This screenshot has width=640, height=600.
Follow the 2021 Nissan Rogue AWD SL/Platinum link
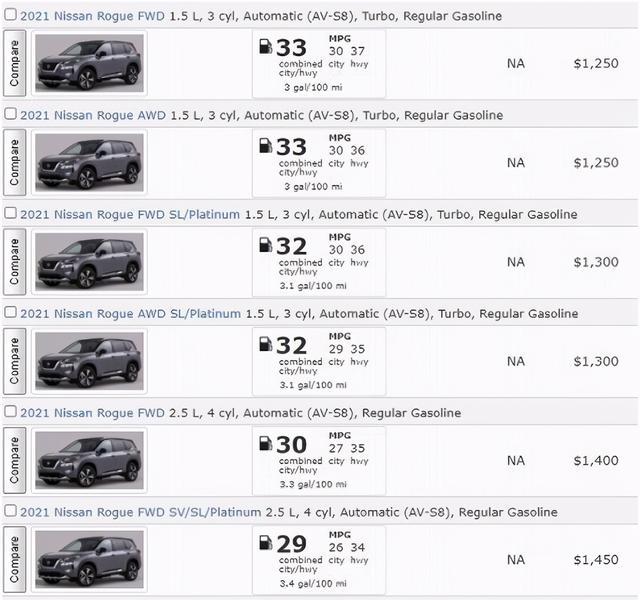tap(131, 314)
